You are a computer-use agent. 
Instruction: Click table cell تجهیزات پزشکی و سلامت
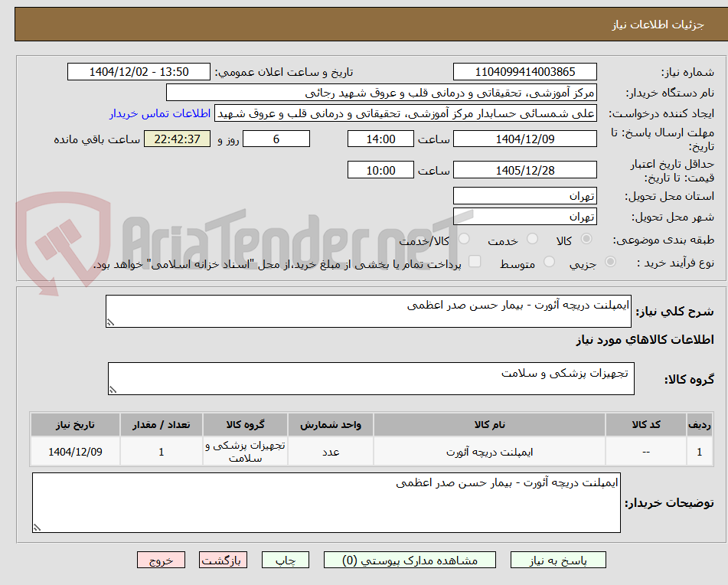(245, 452)
